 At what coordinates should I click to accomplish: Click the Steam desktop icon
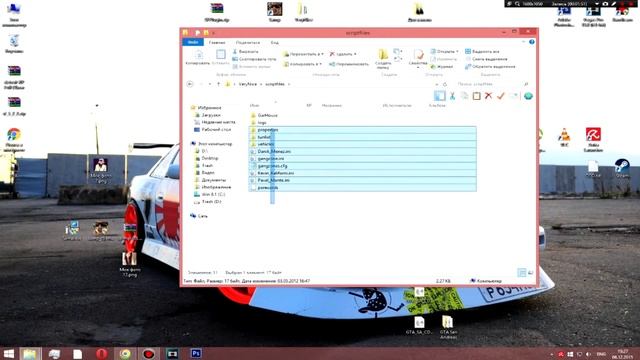tap(622, 168)
